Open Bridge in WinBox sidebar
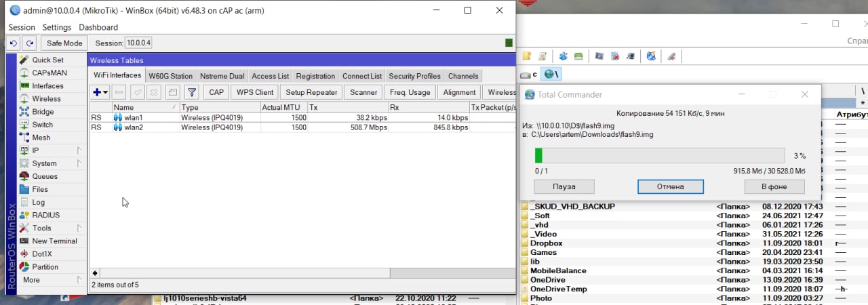 tap(43, 112)
